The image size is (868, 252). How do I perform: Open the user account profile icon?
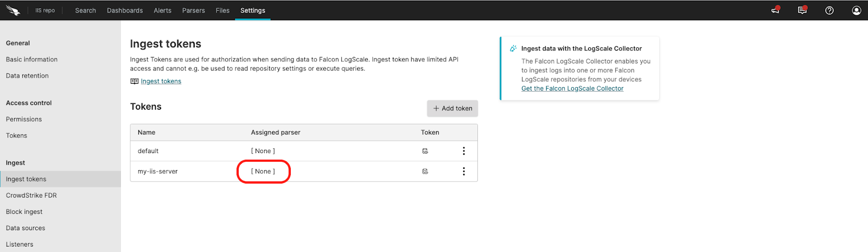(x=857, y=10)
